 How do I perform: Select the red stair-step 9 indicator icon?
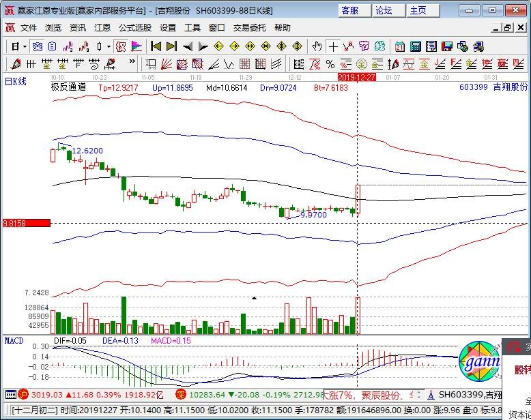point(83,46)
